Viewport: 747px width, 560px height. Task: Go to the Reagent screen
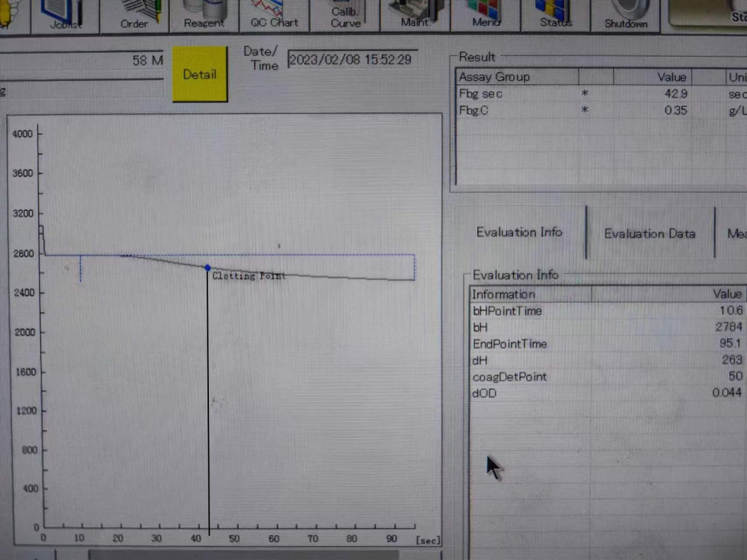(x=204, y=15)
